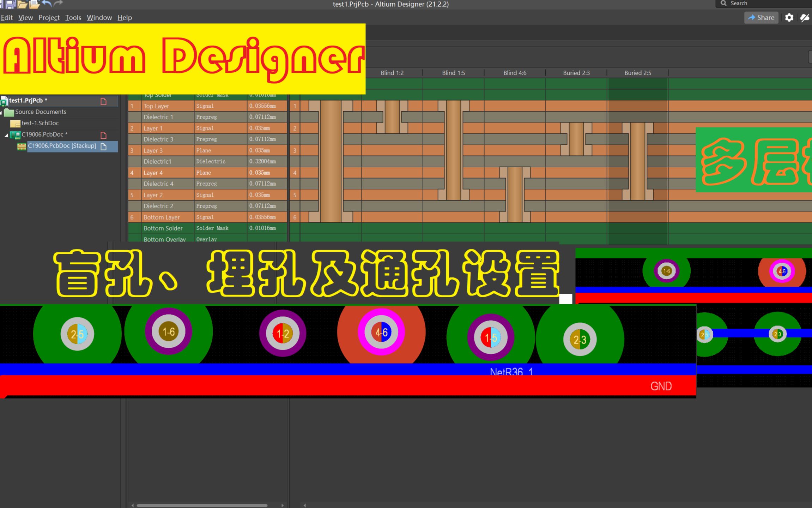Viewport: 812px width, 508px height.
Task: Click the Open project folder icon
Action: [34, 4]
